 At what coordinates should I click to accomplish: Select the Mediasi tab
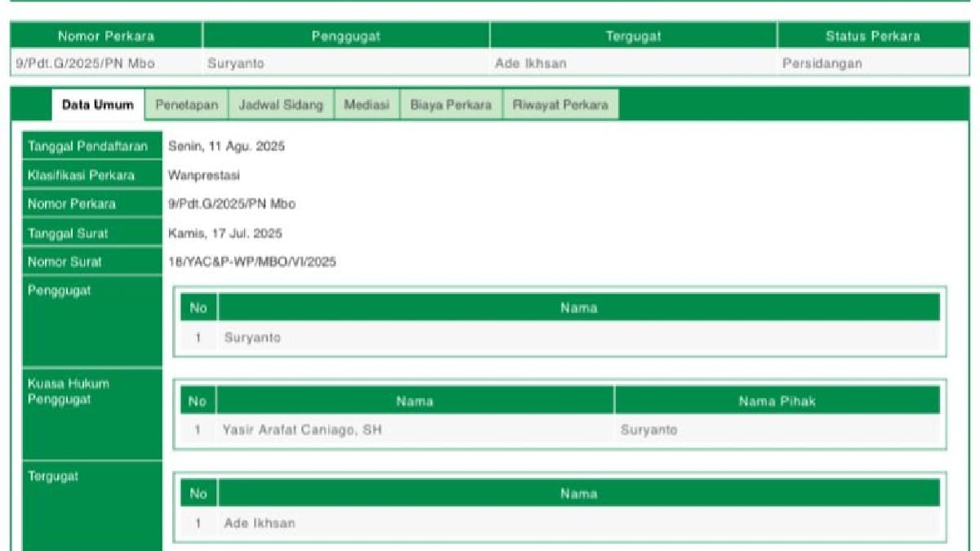(x=367, y=105)
